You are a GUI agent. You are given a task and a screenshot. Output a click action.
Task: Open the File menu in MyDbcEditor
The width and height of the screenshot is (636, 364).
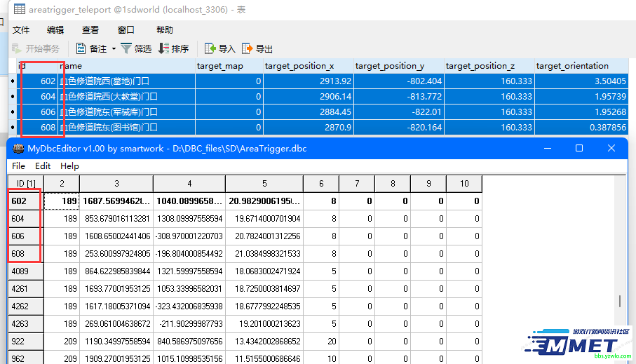click(19, 166)
